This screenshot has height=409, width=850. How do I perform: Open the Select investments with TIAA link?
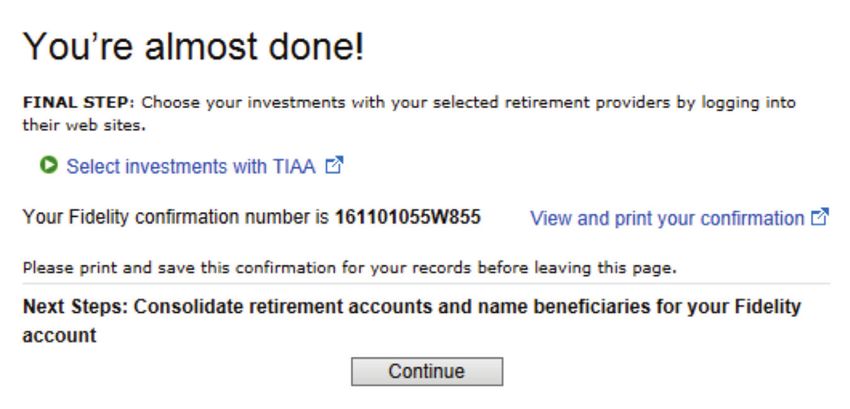click(x=191, y=166)
